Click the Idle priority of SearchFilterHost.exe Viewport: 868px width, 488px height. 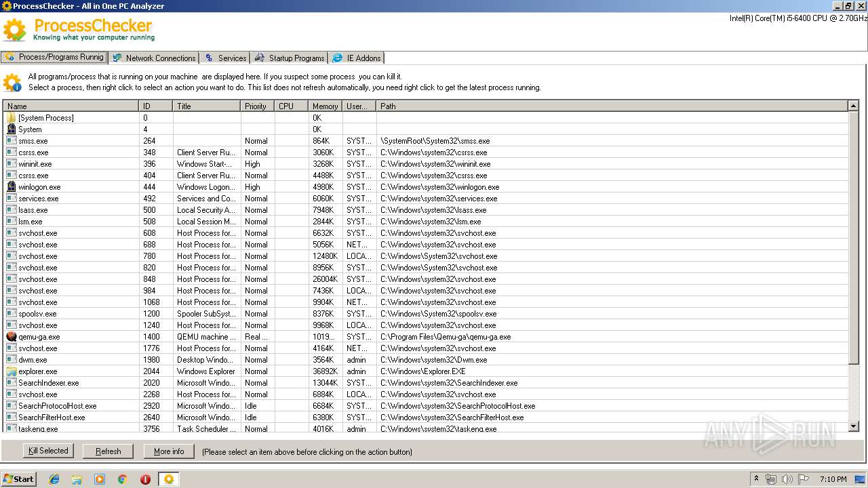coord(251,418)
